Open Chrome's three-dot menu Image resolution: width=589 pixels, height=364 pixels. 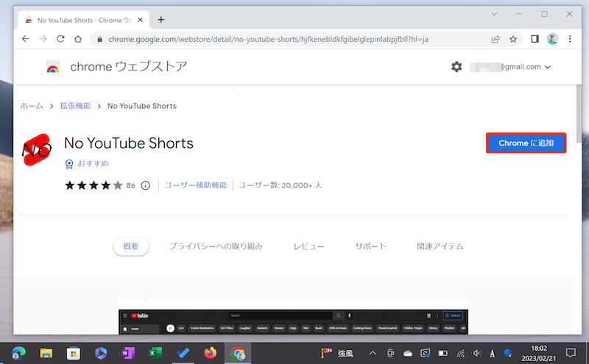pyautogui.click(x=570, y=39)
